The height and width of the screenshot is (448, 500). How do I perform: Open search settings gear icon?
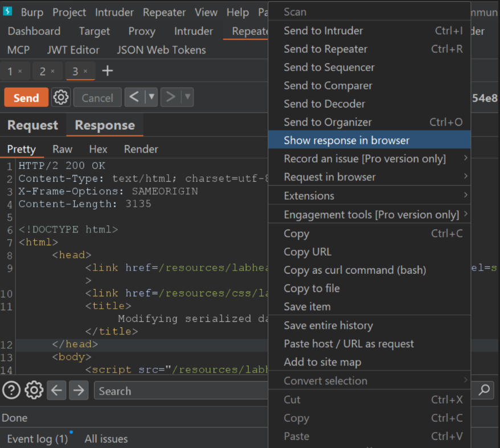pyautogui.click(x=34, y=391)
